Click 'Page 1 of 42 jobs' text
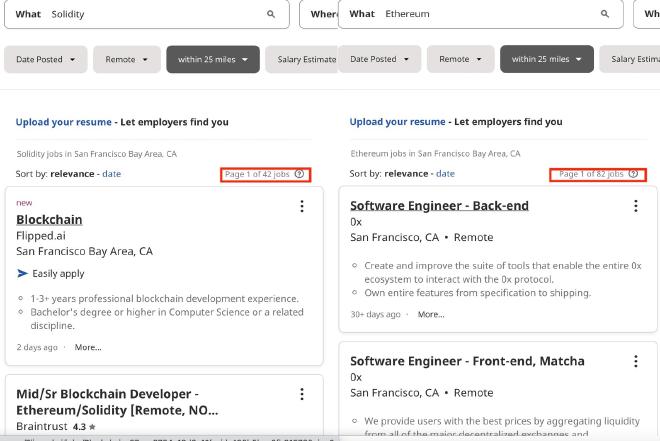The image size is (660, 441). [257, 174]
